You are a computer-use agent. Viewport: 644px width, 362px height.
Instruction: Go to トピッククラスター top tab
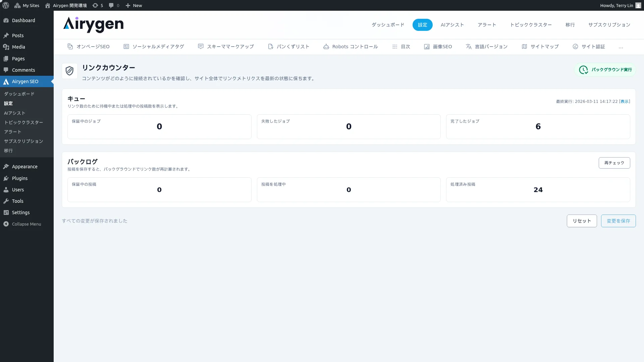pyautogui.click(x=531, y=25)
